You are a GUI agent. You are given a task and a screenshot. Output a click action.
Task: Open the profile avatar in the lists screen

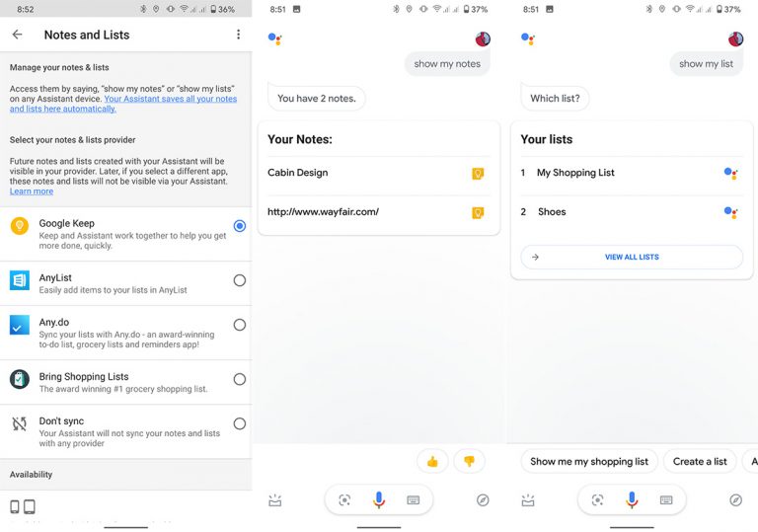tap(735, 38)
